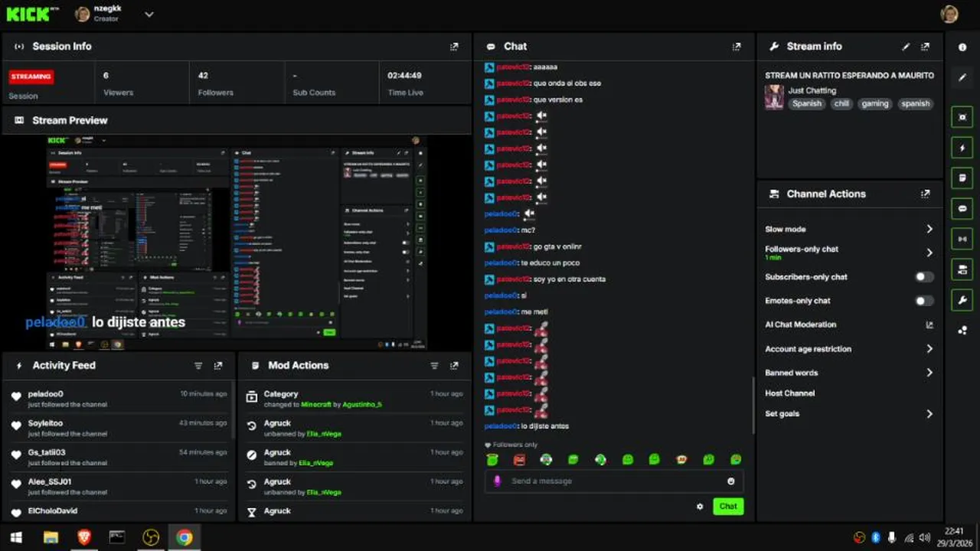
Task: Toggle the lightning bolt sidebar widget
Action: [x=962, y=148]
